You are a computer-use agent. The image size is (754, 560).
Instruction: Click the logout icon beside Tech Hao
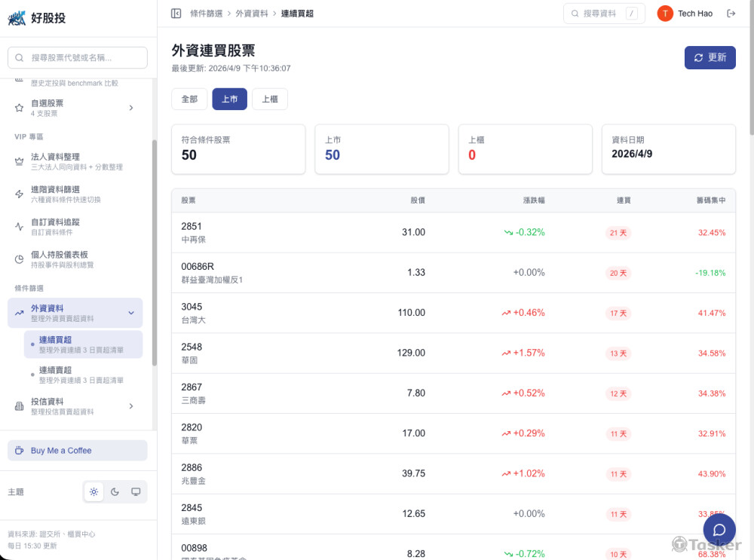point(730,14)
